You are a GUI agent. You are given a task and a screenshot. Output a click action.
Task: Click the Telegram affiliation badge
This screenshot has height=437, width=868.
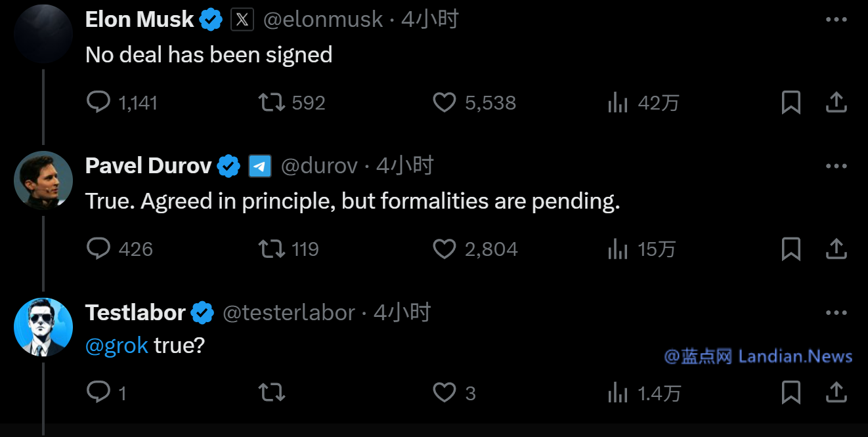coord(260,167)
